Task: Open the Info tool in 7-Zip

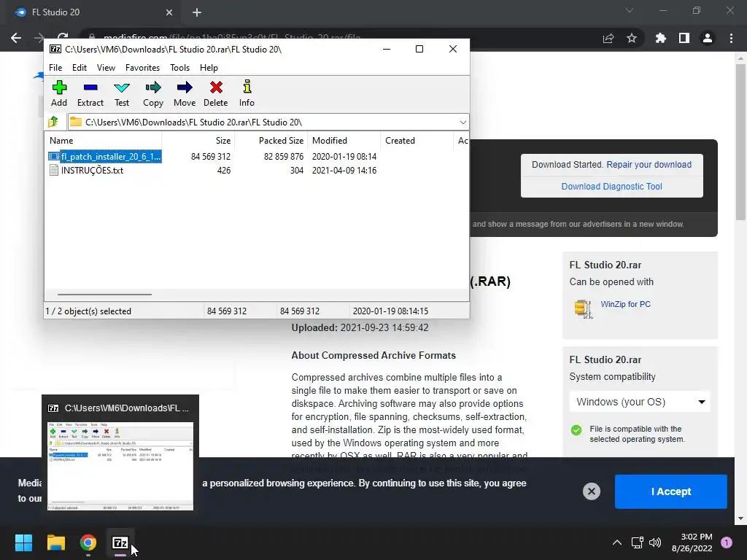Action: [247, 93]
